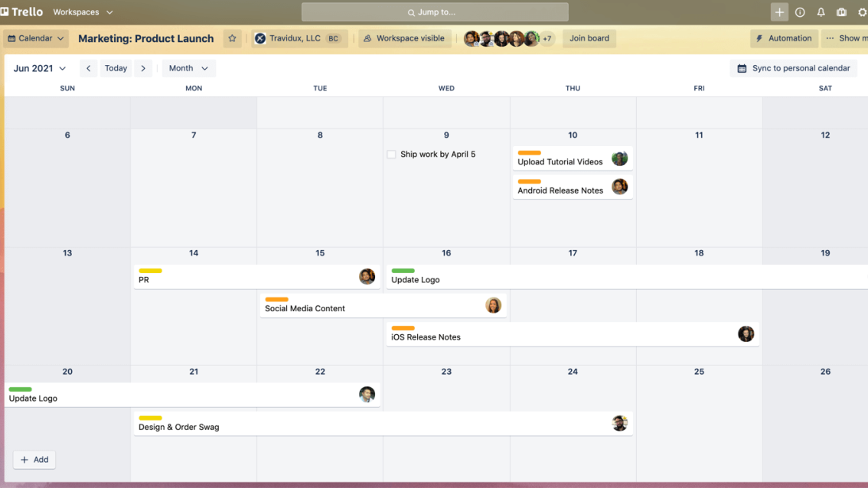Click the avatar on Design & Order Swag card

coord(619,423)
